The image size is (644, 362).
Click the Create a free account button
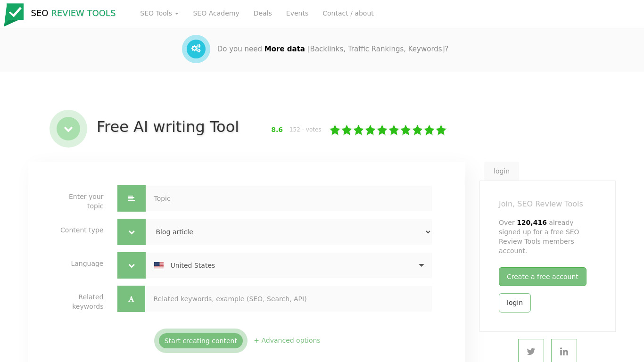542,277
